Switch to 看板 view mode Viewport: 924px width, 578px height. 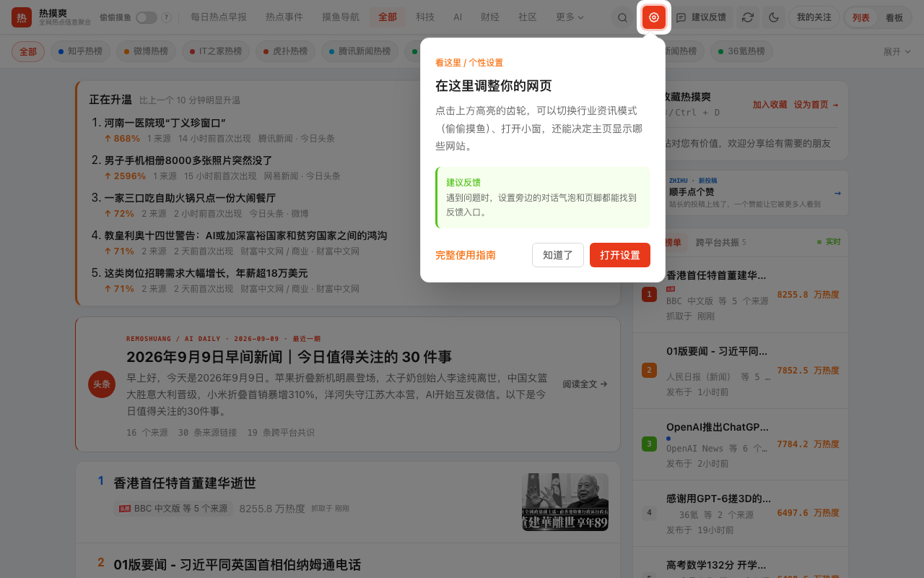point(894,17)
